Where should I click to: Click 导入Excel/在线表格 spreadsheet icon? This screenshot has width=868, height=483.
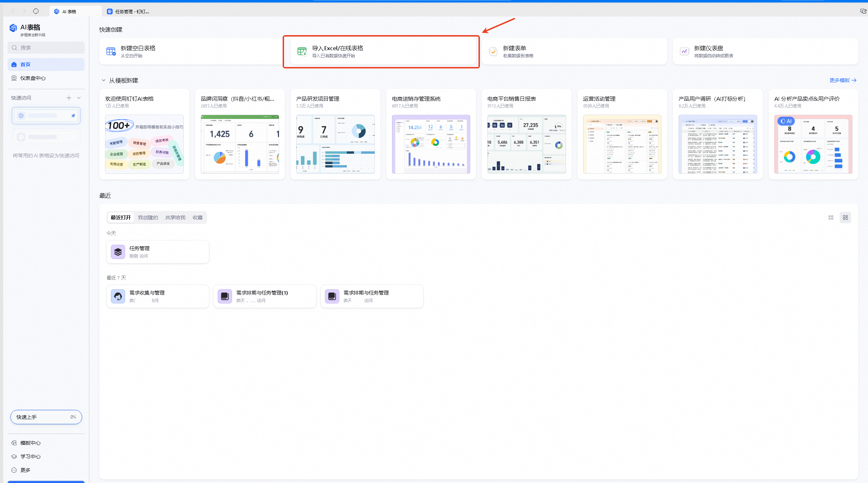pyautogui.click(x=302, y=52)
